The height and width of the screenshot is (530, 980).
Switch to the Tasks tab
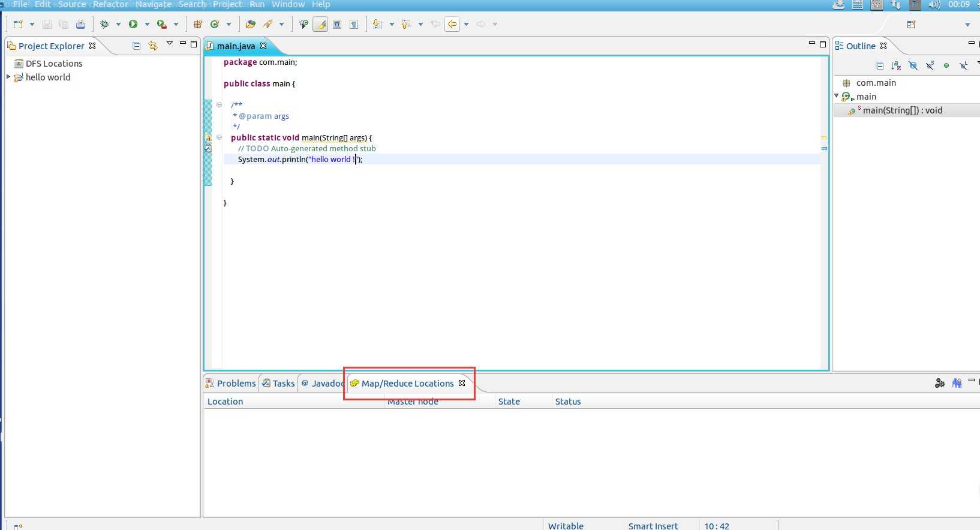(x=278, y=383)
